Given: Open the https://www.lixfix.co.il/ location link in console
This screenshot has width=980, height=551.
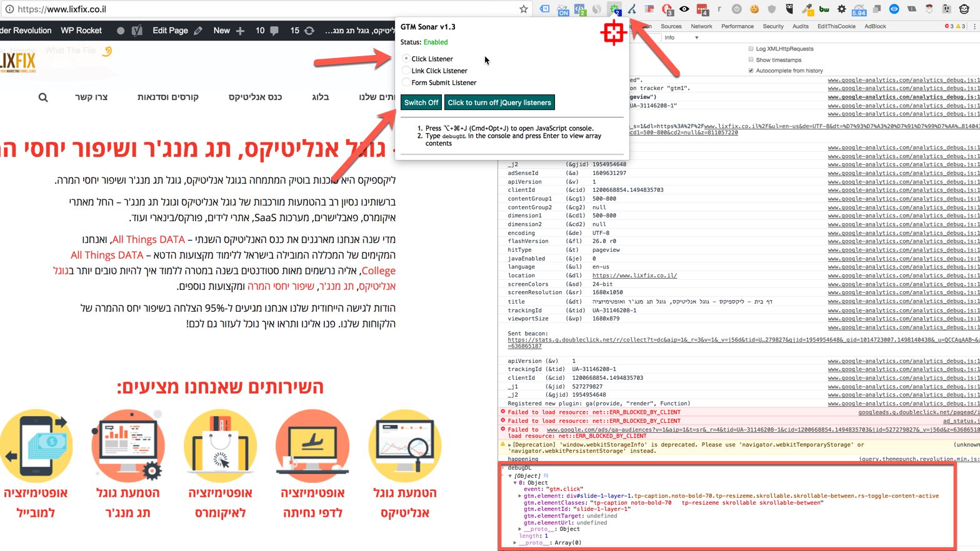Looking at the screenshot, I should 634,275.
